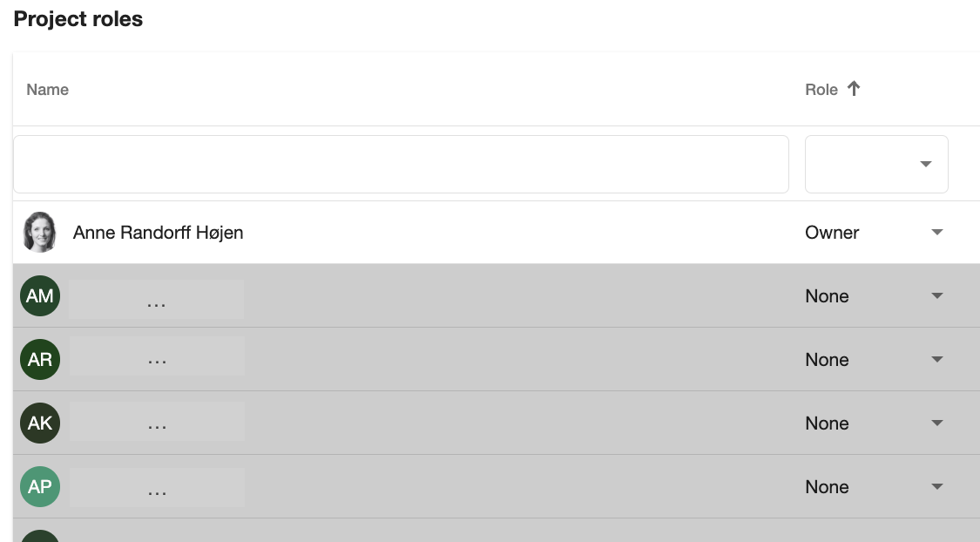Select the Anne Randorff Højen name text
Image resolution: width=980 pixels, height=542 pixels.
(x=159, y=233)
